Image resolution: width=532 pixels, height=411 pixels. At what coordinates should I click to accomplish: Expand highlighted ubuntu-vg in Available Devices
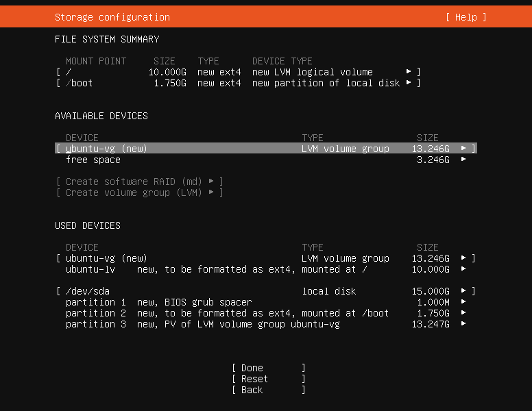click(463, 149)
